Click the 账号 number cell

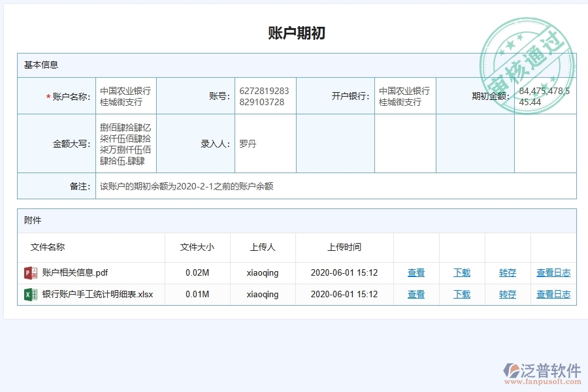pos(263,95)
